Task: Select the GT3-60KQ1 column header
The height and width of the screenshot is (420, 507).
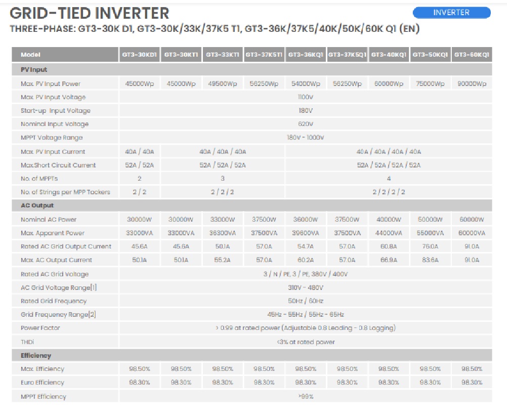Action: pyautogui.click(x=472, y=55)
